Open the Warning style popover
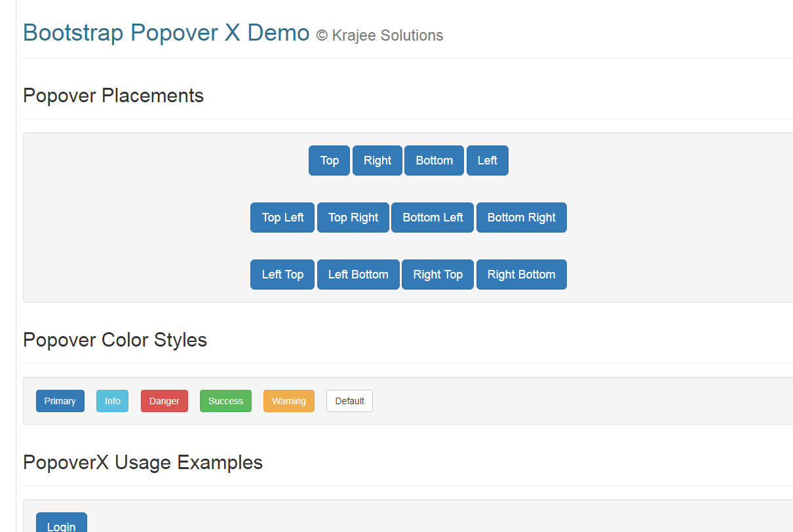Image resolution: width=793 pixels, height=532 pixels. 289,401
